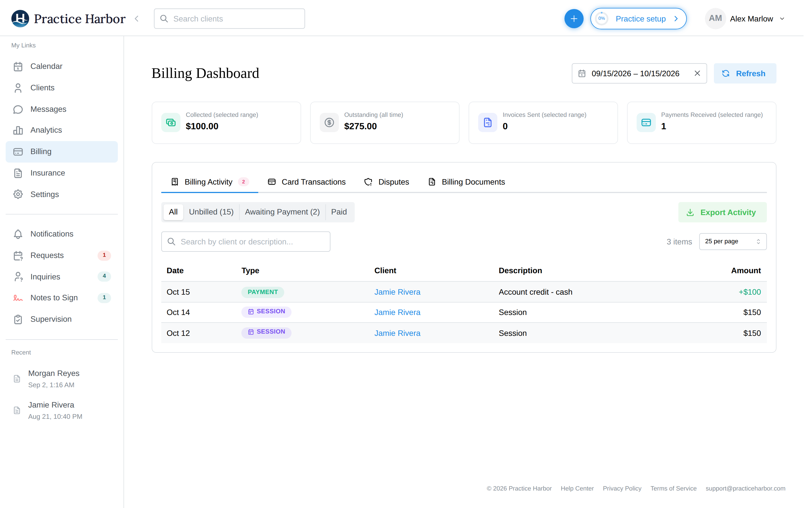This screenshot has height=508, width=812.
Task: Switch to the Disputes tab
Action: point(387,182)
